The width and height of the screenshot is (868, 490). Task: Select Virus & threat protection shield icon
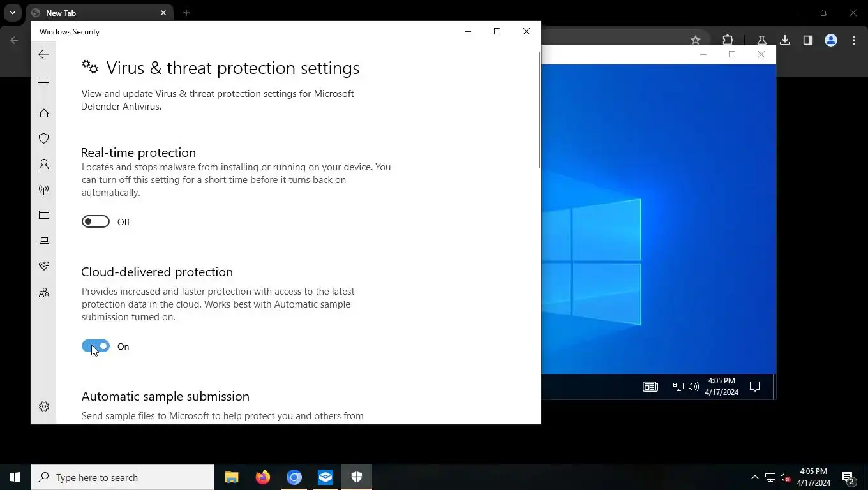[x=44, y=138]
